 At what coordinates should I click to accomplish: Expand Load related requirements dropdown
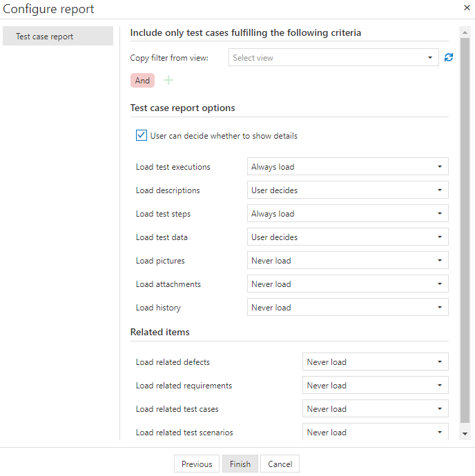coord(375,386)
